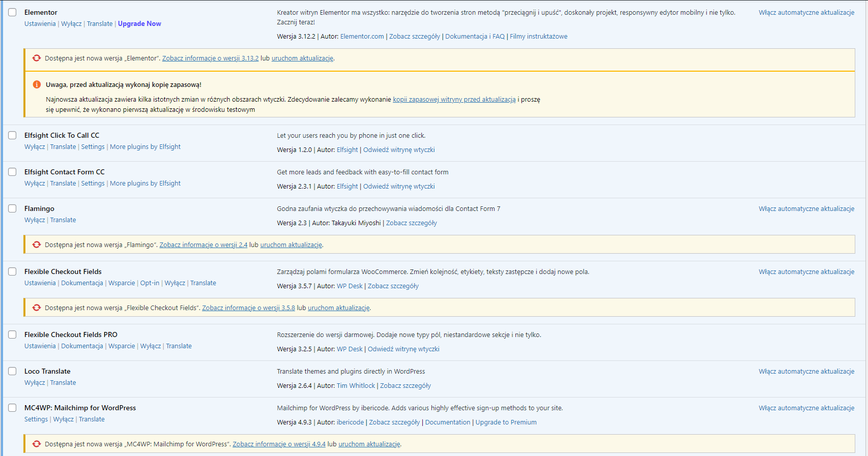The width and height of the screenshot is (868, 456).
Task: Click Flexible Checkout Fields update refresh icon
Action: click(37, 308)
